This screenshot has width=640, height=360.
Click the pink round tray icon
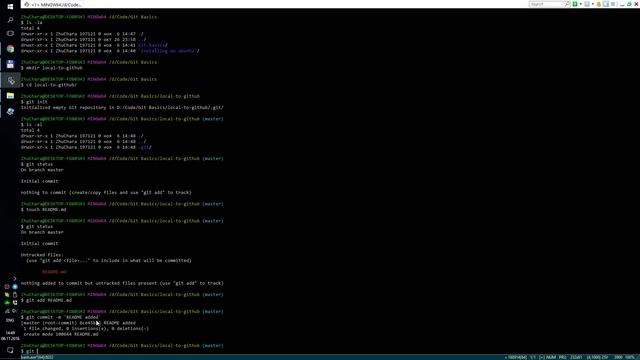pos(7,287)
